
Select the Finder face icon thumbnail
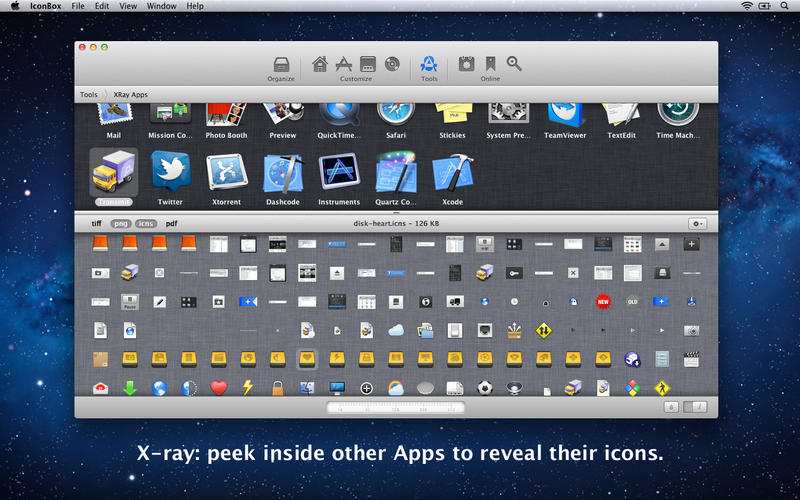point(307,388)
